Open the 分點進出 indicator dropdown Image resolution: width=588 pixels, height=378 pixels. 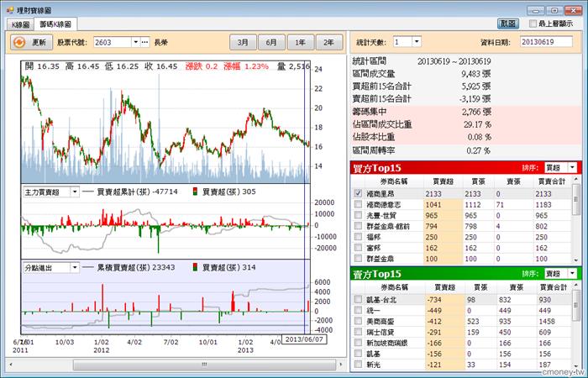[x=74, y=266]
